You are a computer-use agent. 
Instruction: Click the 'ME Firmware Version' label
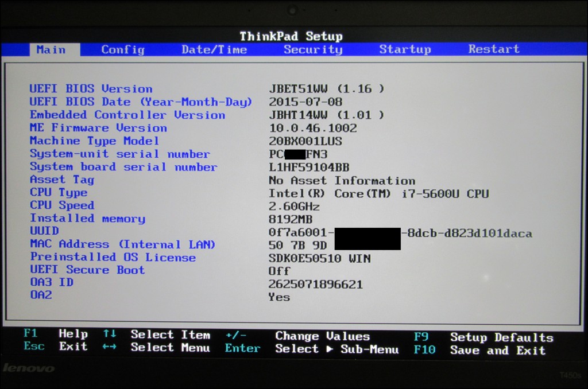[98, 128]
